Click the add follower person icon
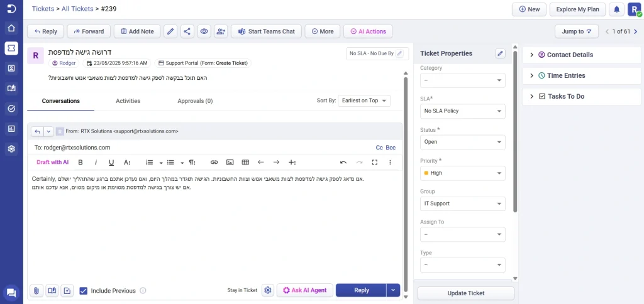The image size is (644, 304). (x=221, y=31)
